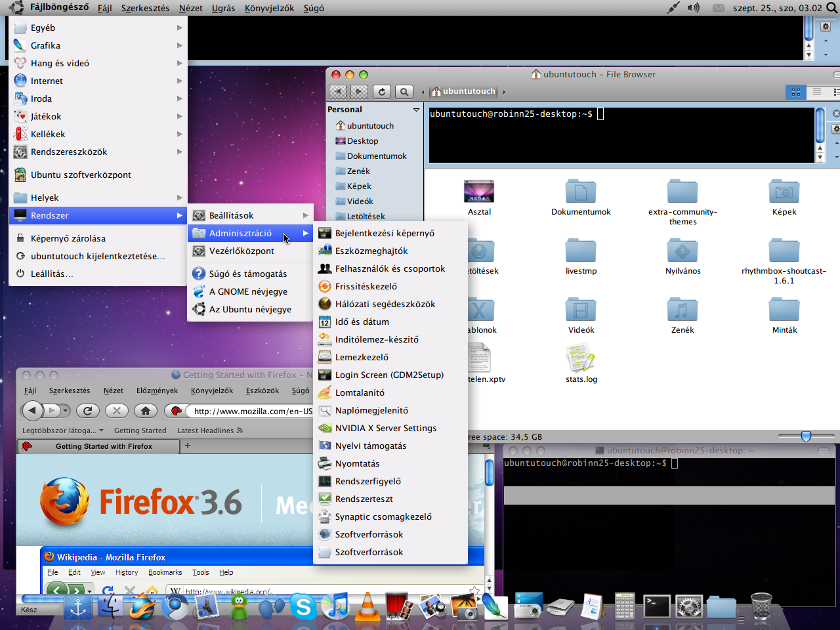Click Getting Started bookmark toolbar link
This screenshot has width=840, height=630.
pos(140,430)
